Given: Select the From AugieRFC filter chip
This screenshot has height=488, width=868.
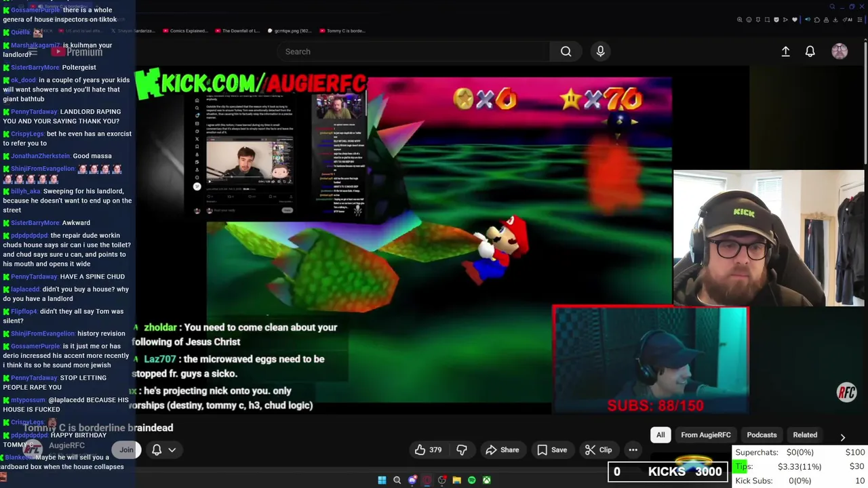Looking at the screenshot, I should (x=706, y=435).
